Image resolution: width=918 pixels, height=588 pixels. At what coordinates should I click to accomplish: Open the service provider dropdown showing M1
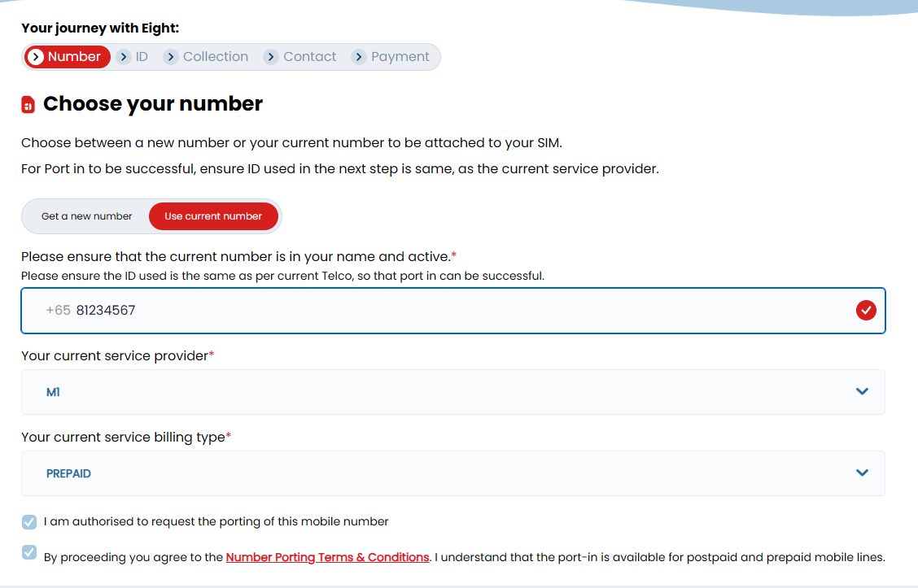tap(453, 392)
